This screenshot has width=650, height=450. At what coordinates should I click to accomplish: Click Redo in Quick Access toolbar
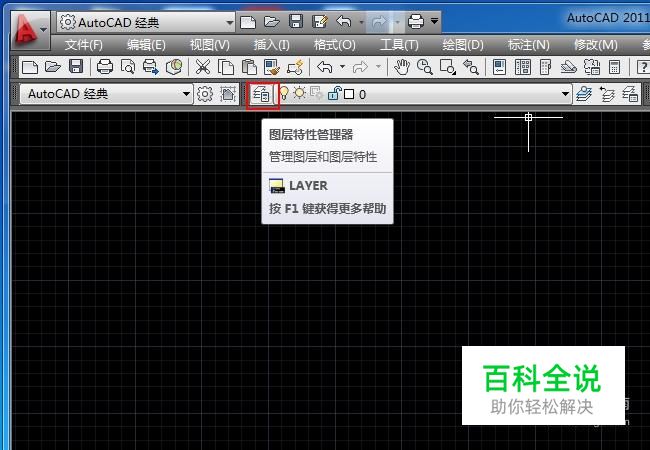click(379, 22)
